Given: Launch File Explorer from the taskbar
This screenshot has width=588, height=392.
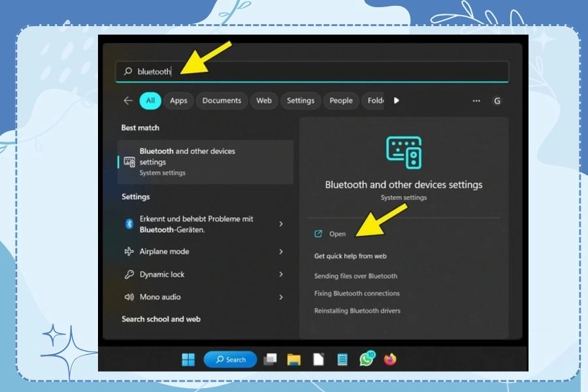Looking at the screenshot, I should 294,359.
